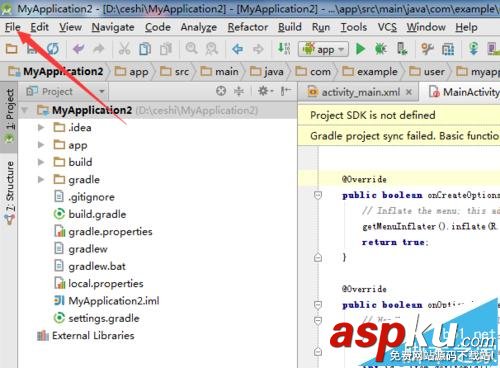Open the VCS menu
This screenshot has height=368, width=500.
pyautogui.click(x=387, y=27)
